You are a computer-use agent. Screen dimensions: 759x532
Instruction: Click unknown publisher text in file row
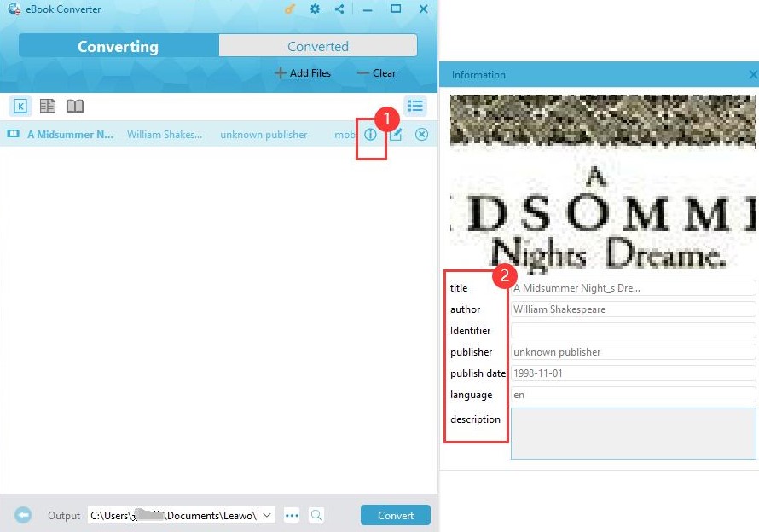tap(264, 135)
